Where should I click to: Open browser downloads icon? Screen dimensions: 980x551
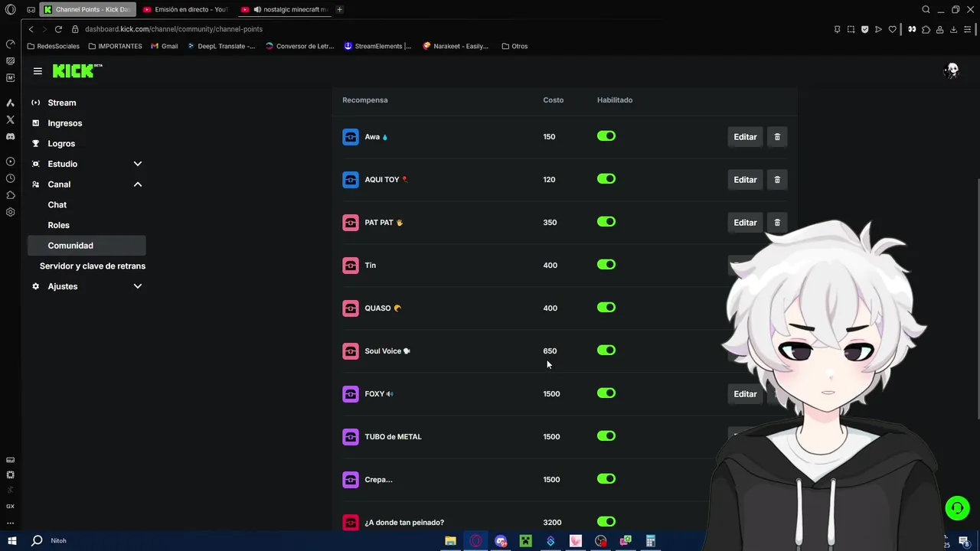coord(954,29)
